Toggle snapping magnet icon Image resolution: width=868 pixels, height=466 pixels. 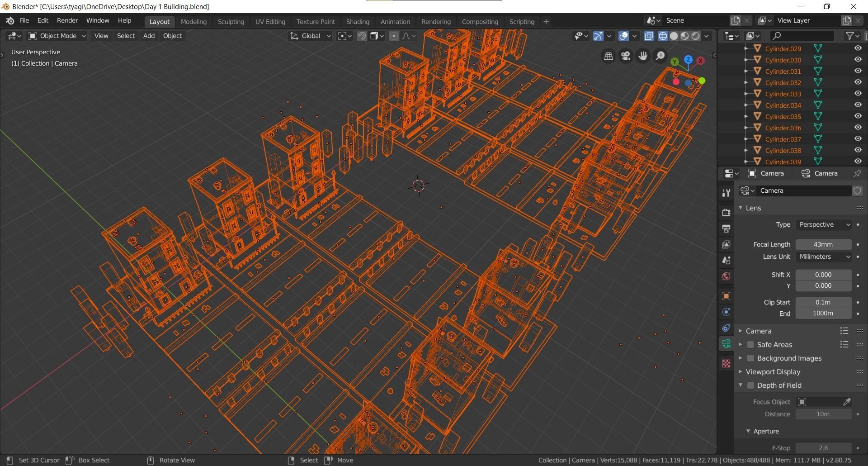pyautogui.click(x=362, y=36)
